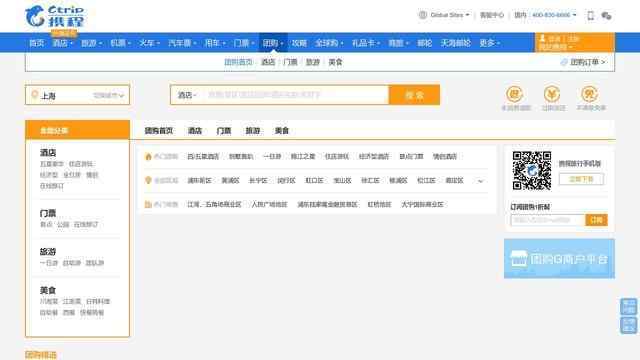Open the city switch dropdown beside 上海
Viewport: 640px width, 360px height.
[108, 96]
